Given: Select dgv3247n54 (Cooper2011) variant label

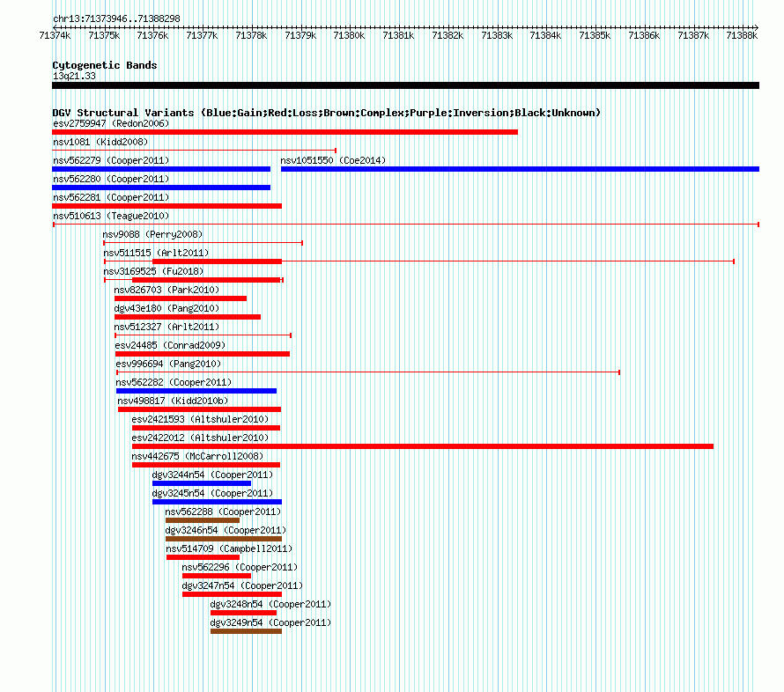Looking at the screenshot, I should coord(242,585).
